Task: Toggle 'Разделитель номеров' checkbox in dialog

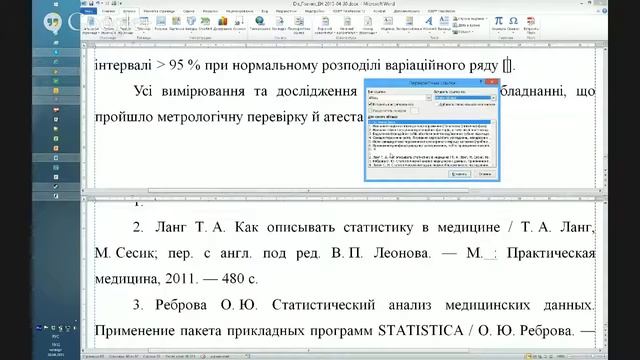Action: (x=371, y=111)
